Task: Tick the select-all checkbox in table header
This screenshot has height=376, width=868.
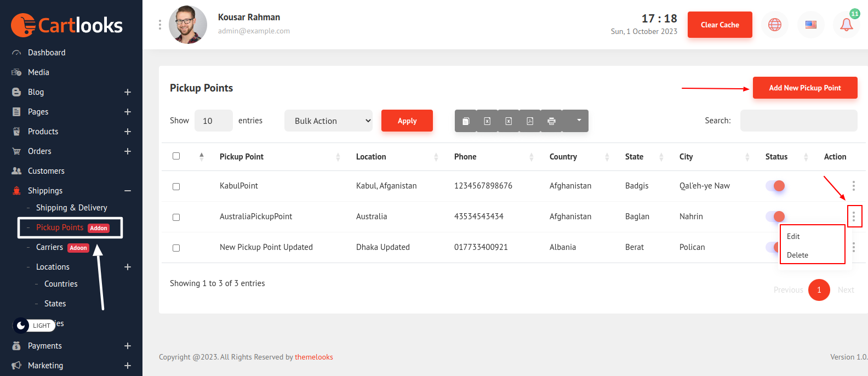Action: [x=176, y=156]
